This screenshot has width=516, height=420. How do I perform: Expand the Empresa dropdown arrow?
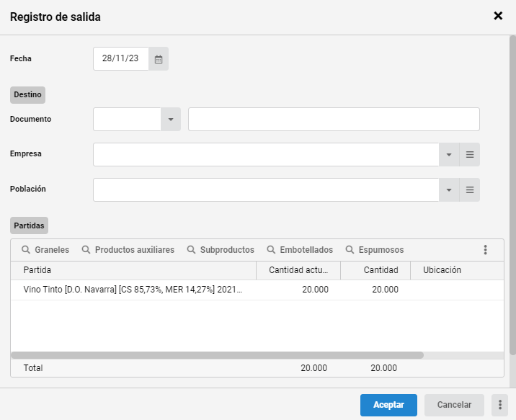tap(449, 155)
